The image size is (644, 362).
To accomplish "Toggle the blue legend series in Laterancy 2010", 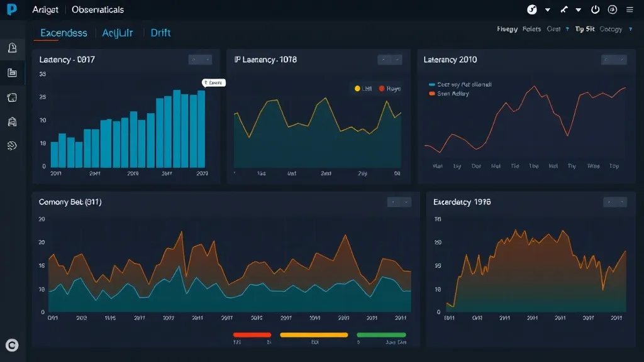I will coord(460,85).
